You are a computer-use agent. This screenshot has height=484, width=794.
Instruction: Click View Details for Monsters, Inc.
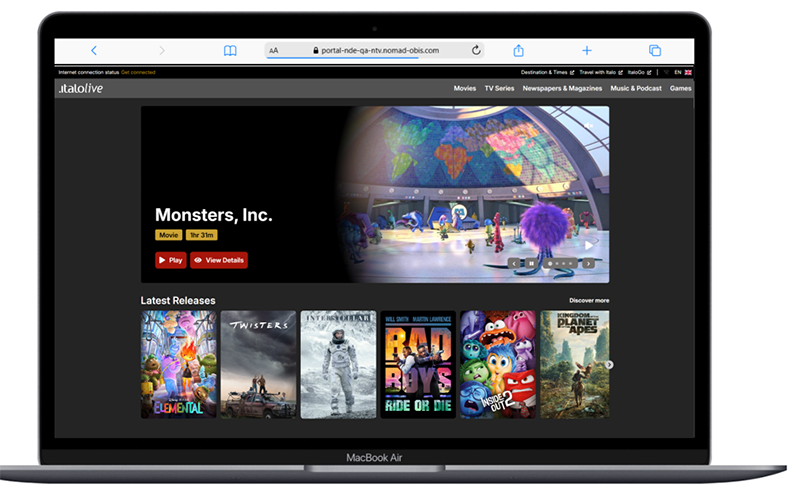pyautogui.click(x=219, y=260)
